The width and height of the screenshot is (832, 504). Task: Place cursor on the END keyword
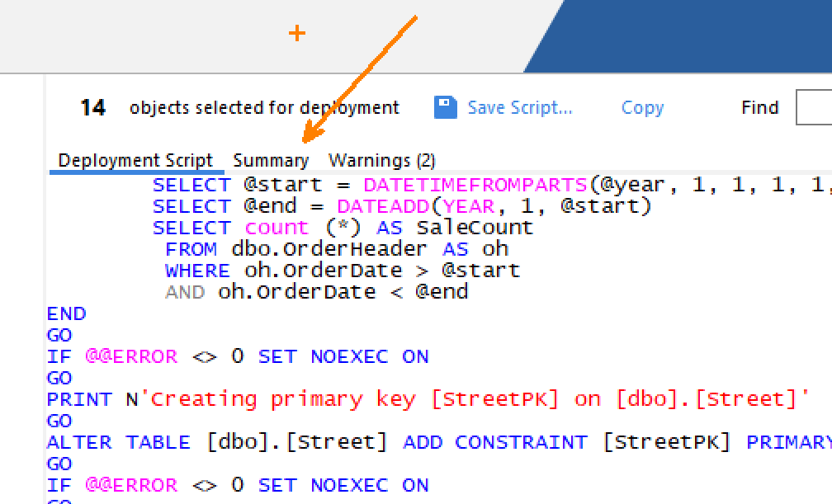click(66, 313)
